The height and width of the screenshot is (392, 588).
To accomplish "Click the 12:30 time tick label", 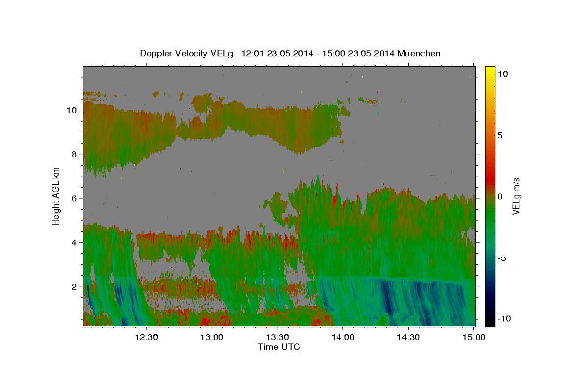I will coord(146,337).
